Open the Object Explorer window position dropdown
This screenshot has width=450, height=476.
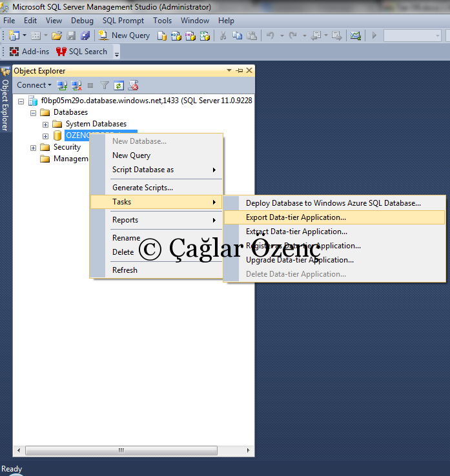(229, 70)
